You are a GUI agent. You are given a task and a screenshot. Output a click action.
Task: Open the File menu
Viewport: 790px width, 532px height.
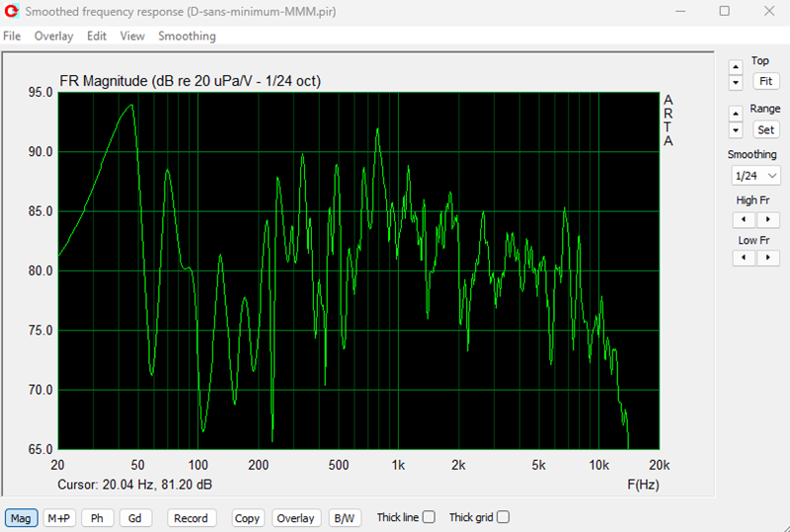[12, 37]
